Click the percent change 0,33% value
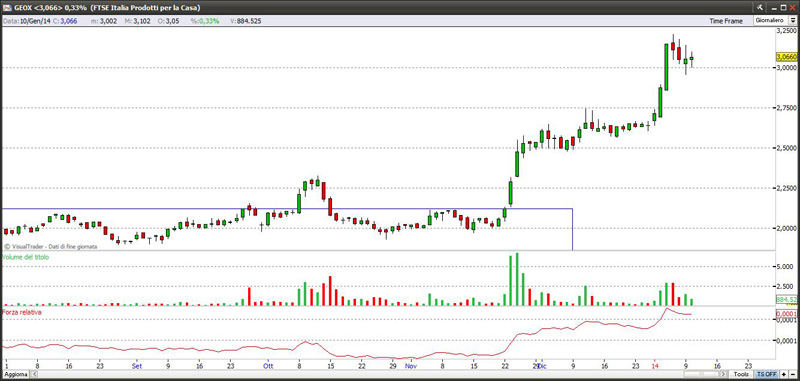 [205, 21]
